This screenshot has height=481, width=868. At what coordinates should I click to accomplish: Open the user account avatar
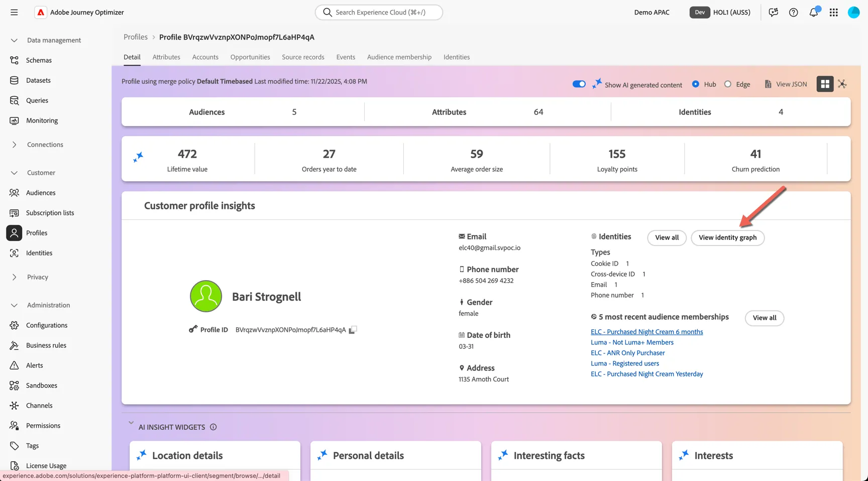coord(854,13)
